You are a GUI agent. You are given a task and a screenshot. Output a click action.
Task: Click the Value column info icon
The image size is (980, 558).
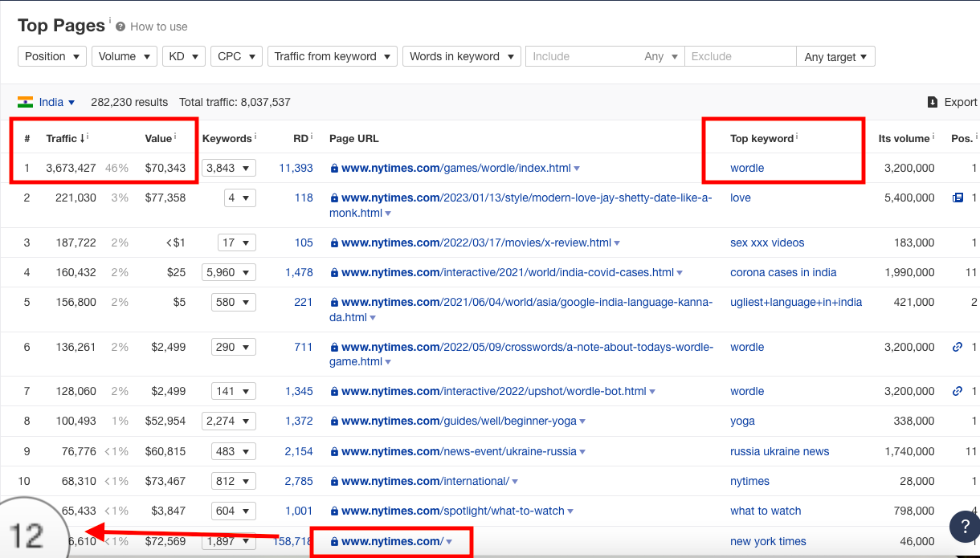coord(175,136)
